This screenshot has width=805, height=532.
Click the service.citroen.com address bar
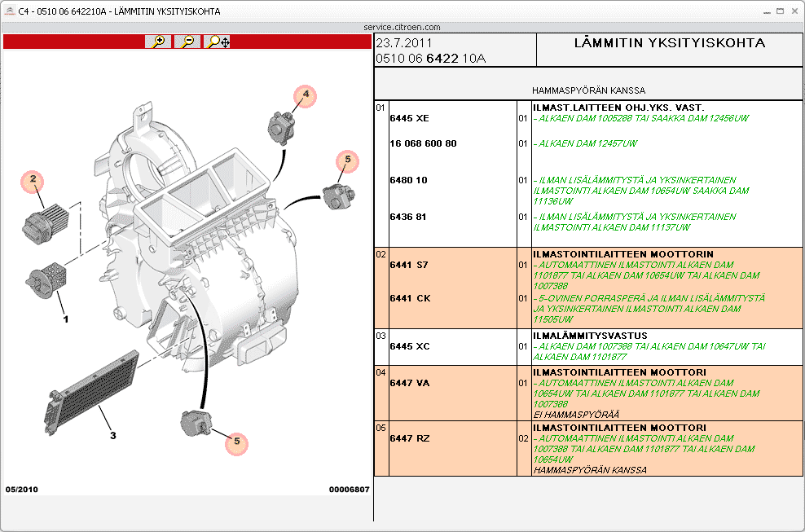[402, 27]
